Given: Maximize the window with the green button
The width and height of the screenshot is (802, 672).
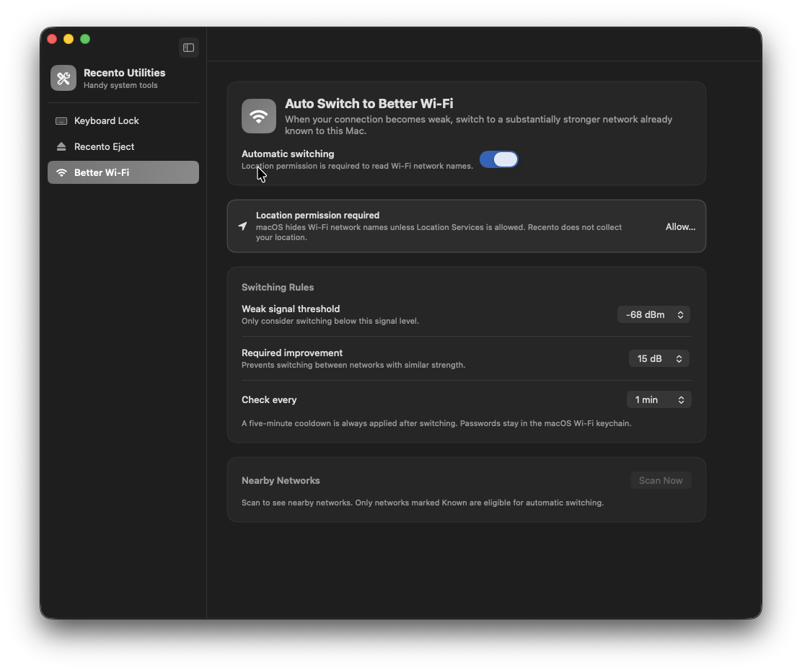Looking at the screenshot, I should pos(85,40).
